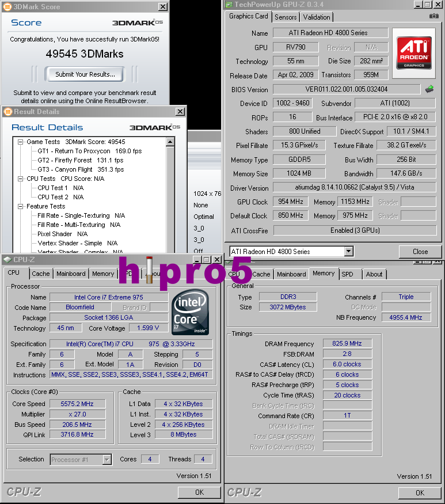
Task: Collapse the Game Tests tree node
Action: click(x=21, y=142)
